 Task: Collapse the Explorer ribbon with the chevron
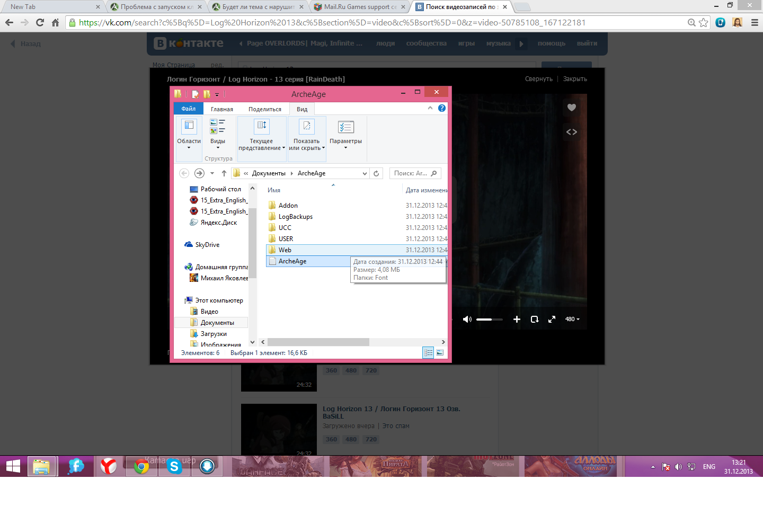tap(430, 108)
